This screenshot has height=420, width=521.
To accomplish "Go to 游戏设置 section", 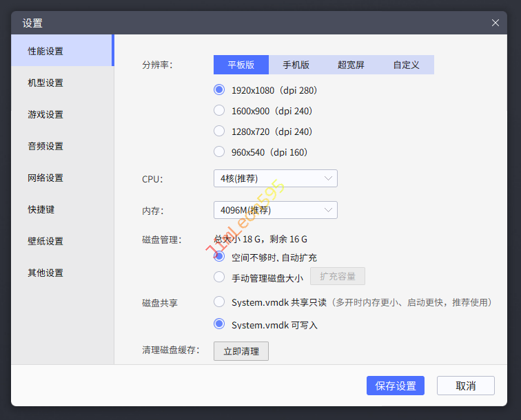I will [45, 114].
